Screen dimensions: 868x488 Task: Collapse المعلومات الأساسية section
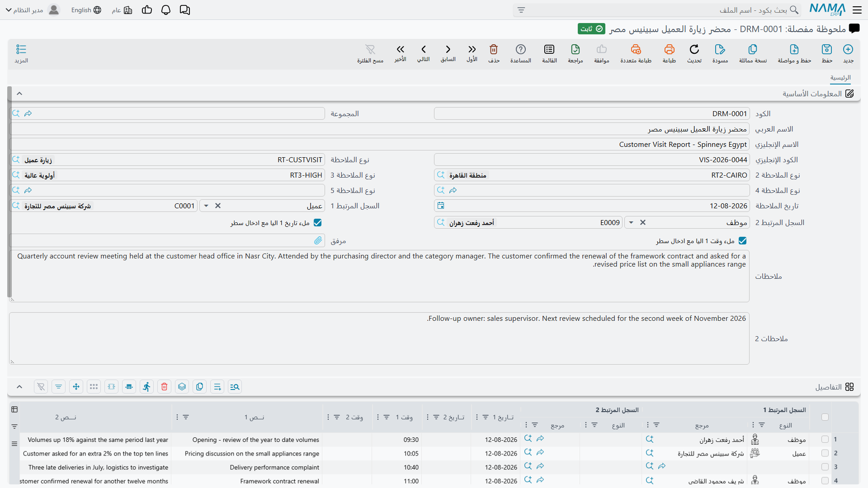point(19,94)
